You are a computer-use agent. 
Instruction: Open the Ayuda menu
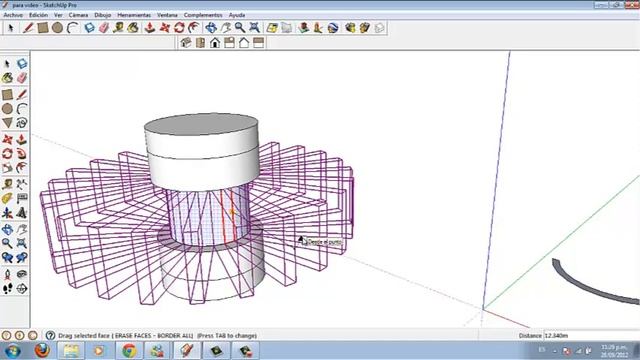(237, 15)
